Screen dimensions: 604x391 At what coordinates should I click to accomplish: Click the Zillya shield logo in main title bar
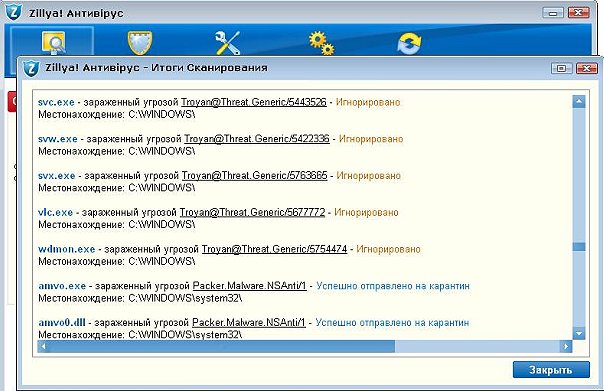point(14,12)
